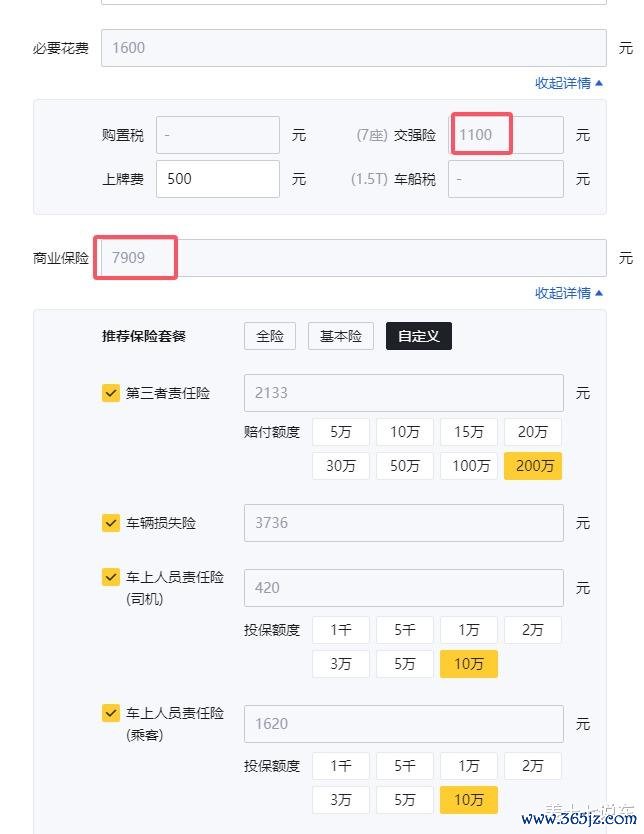The image size is (644, 834).
Task: Select 200万 third-party coverage amount
Action: 533,466
